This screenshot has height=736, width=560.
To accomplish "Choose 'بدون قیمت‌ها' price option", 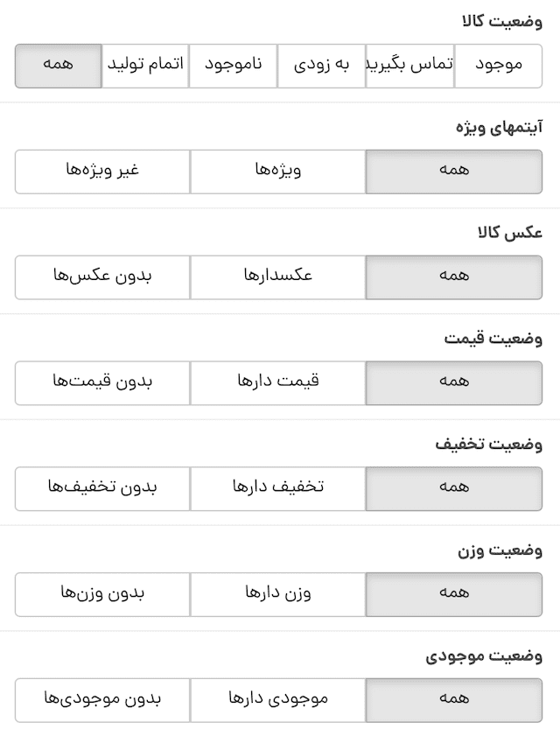I will (x=102, y=383).
